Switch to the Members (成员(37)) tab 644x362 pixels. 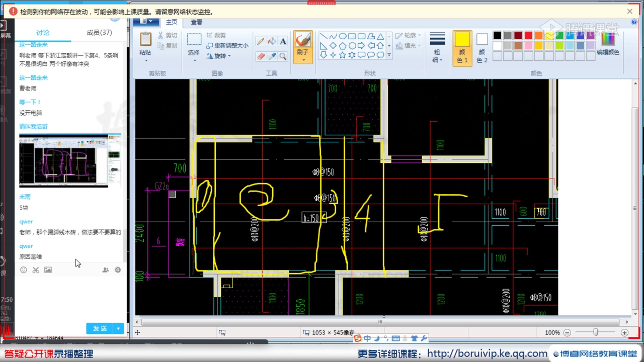(99, 33)
